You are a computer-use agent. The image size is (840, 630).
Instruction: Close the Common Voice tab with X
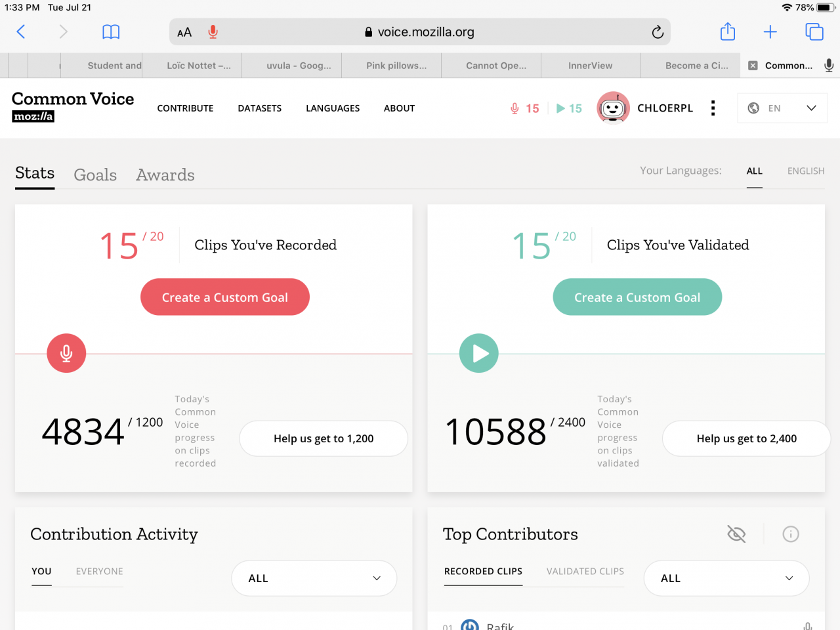[753, 66]
